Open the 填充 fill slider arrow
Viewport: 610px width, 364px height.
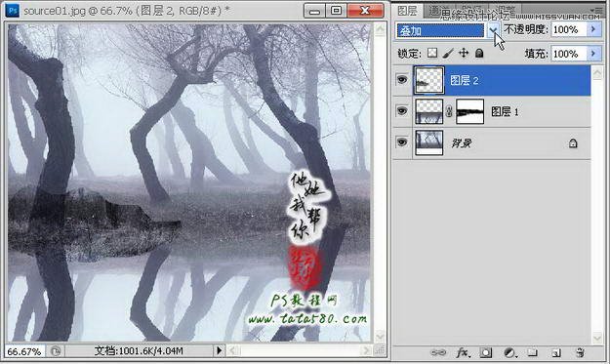coord(593,54)
